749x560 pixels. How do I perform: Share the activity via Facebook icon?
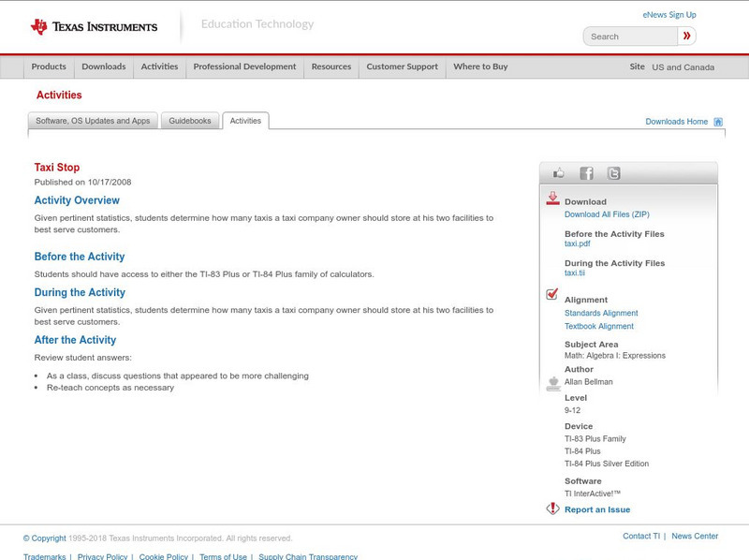click(x=586, y=173)
